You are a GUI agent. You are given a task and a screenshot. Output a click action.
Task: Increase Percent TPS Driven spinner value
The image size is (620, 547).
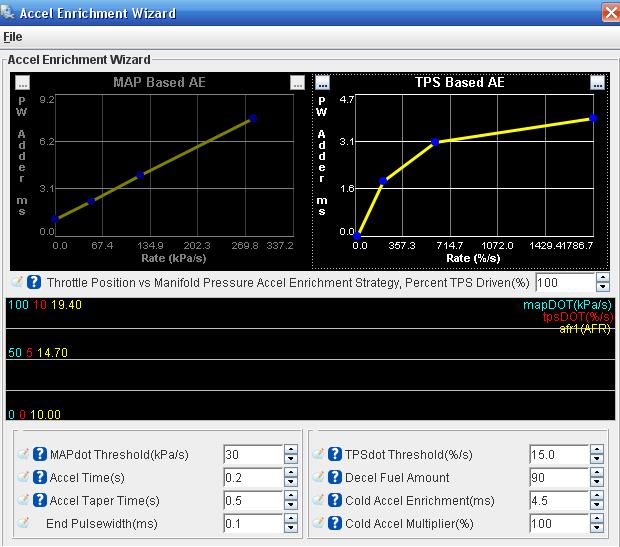point(603,278)
